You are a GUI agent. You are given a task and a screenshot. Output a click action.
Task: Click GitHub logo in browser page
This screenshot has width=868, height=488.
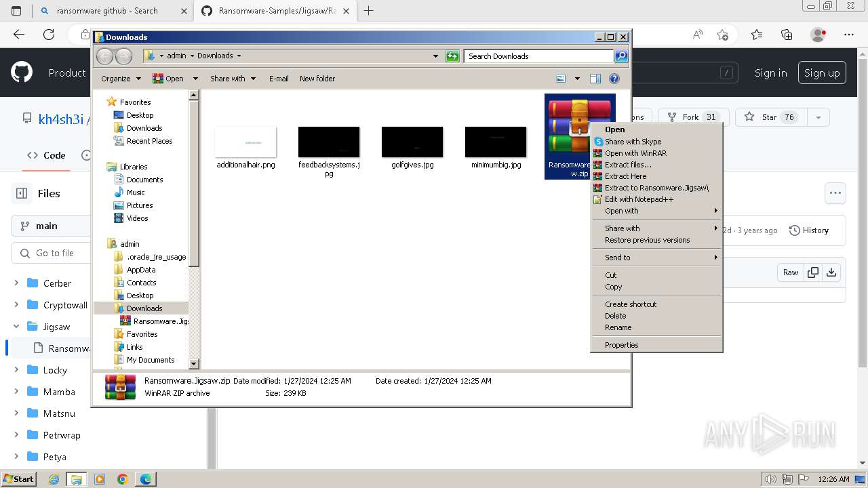22,73
